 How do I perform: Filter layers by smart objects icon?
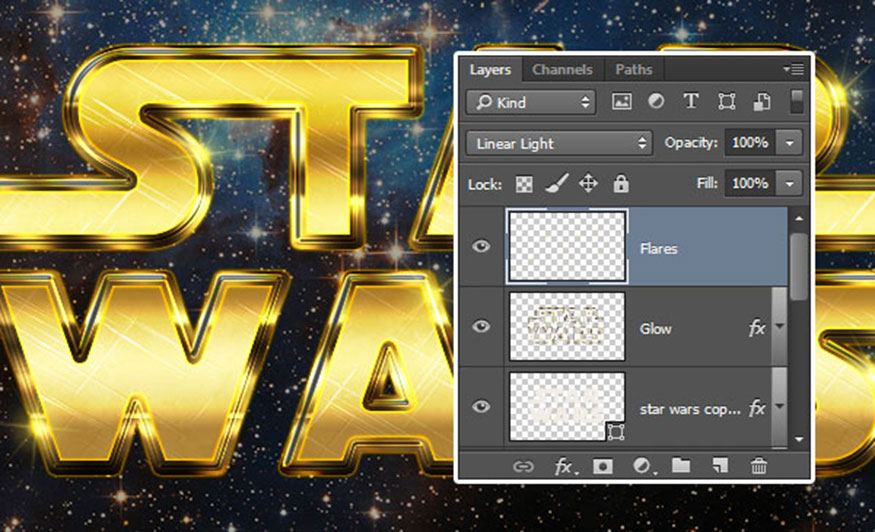click(x=762, y=102)
